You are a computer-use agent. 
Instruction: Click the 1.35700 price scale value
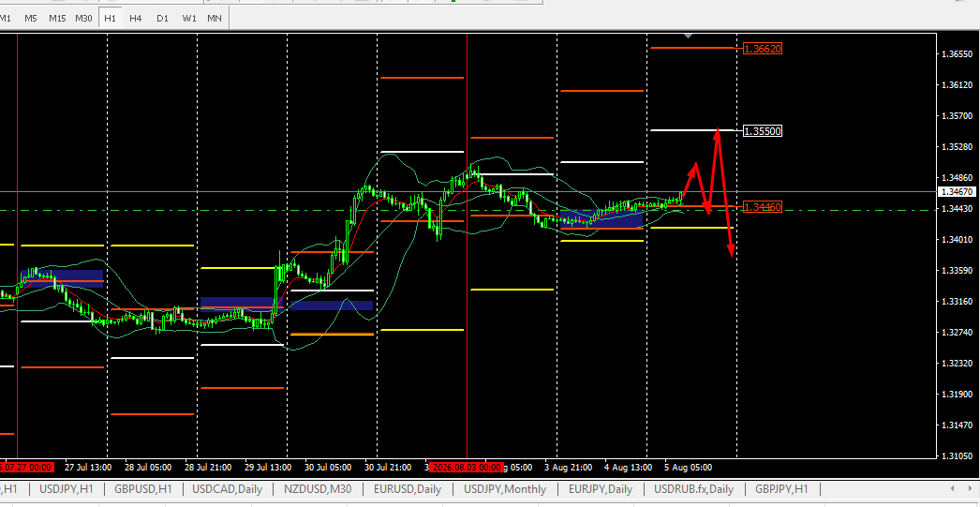click(957, 116)
